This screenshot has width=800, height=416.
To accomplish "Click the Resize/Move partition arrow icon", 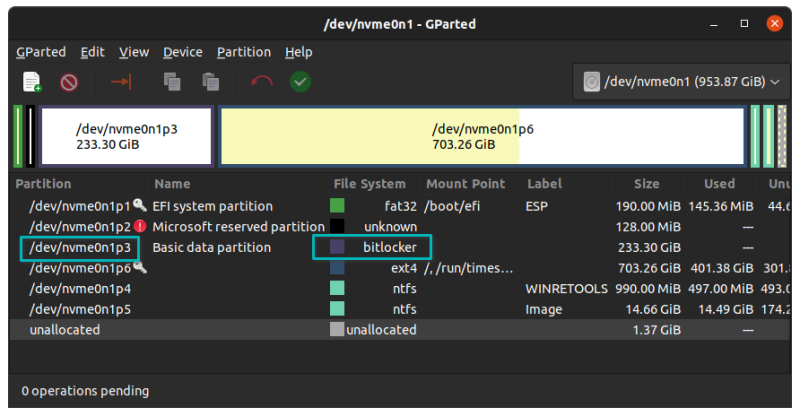I will point(121,82).
